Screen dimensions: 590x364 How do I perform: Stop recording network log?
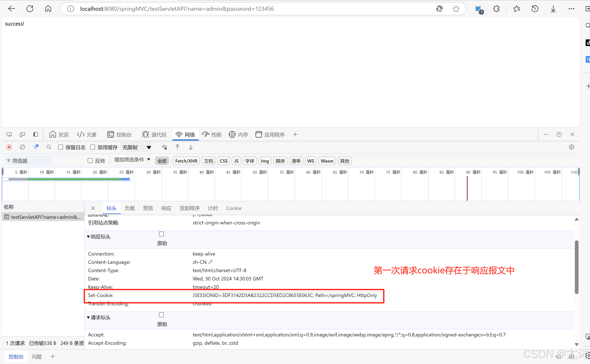pos(9,147)
